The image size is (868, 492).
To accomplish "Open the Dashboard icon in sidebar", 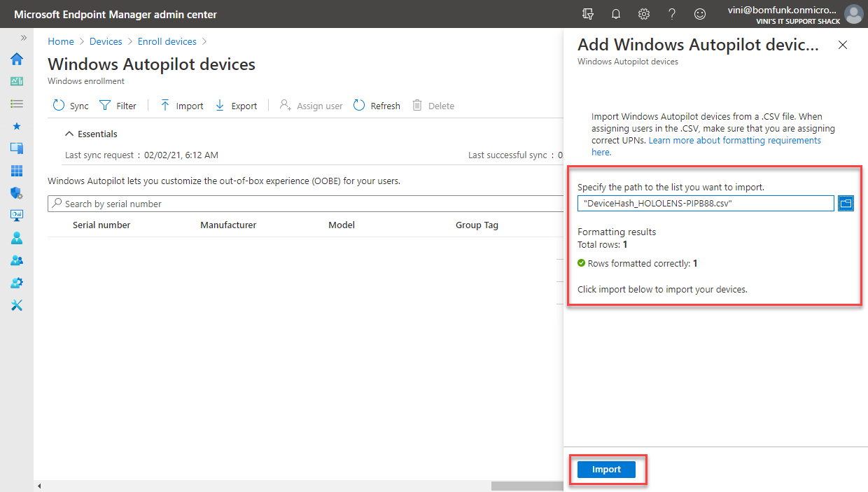I will click(x=17, y=81).
